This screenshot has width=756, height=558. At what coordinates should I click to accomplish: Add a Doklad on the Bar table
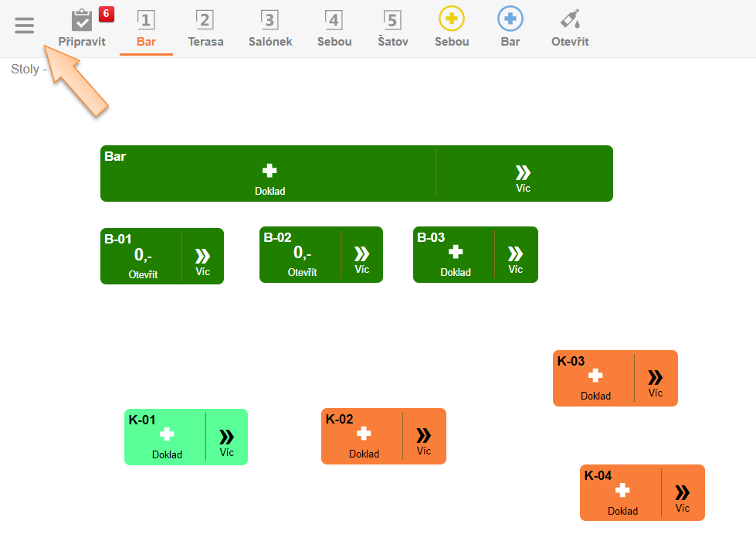tap(270, 177)
